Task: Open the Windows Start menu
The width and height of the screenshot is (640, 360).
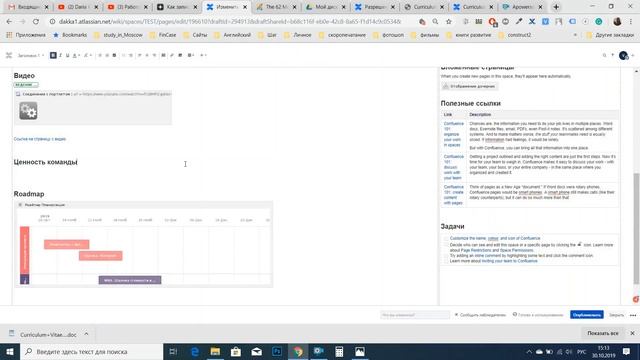Action: tap(10, 351)
